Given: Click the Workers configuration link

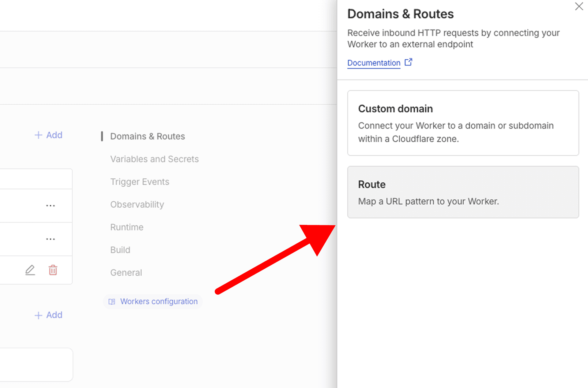Looking at the screenshot, I should [159, 302].
